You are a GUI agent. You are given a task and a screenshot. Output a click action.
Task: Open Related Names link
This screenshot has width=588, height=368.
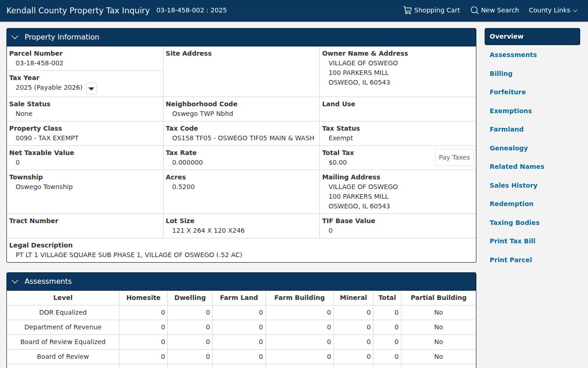point(517,167)
